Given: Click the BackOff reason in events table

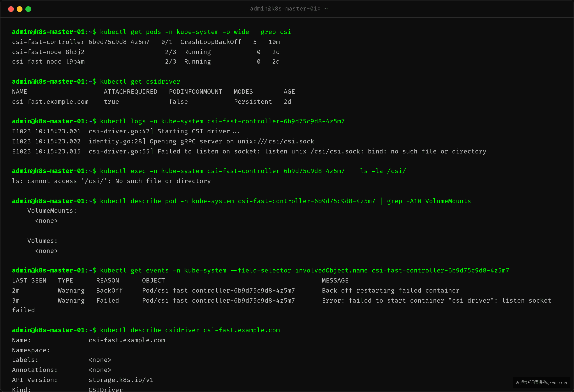Looking at the screenshot, I should pos(109,291).
